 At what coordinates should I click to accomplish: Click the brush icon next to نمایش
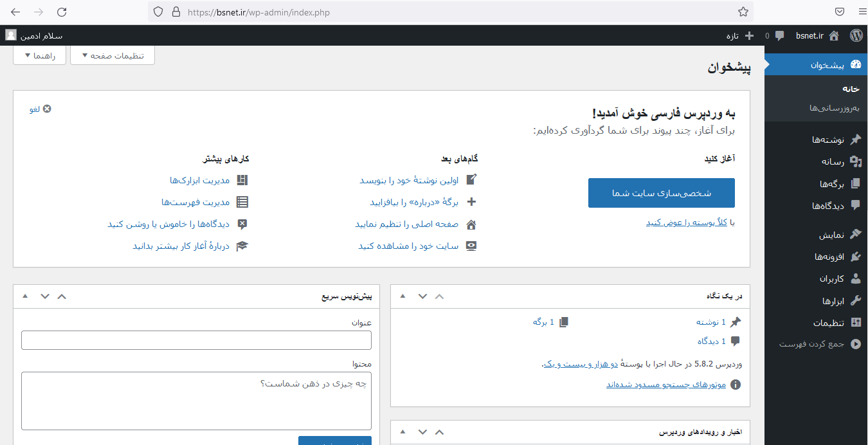click(x=855, y=235)
